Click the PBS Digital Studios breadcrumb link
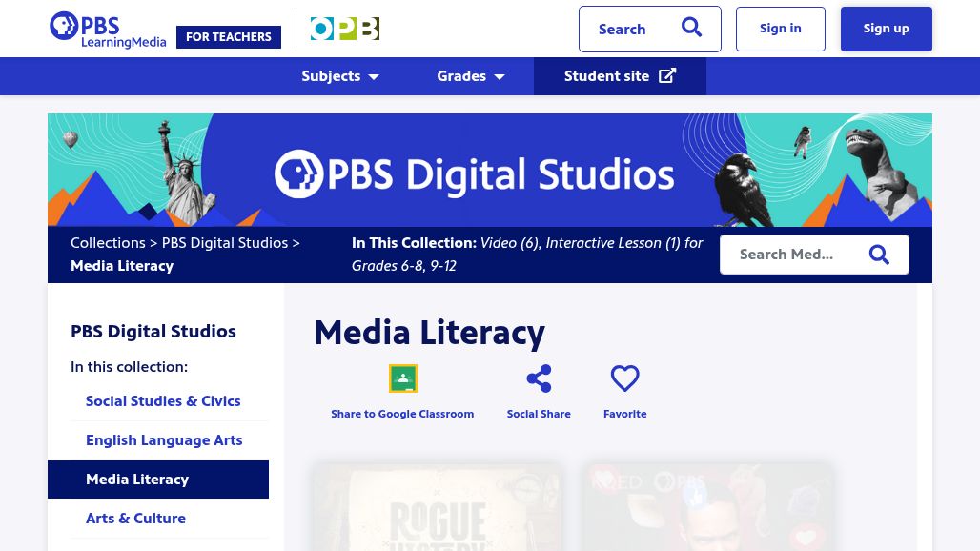 224,243
